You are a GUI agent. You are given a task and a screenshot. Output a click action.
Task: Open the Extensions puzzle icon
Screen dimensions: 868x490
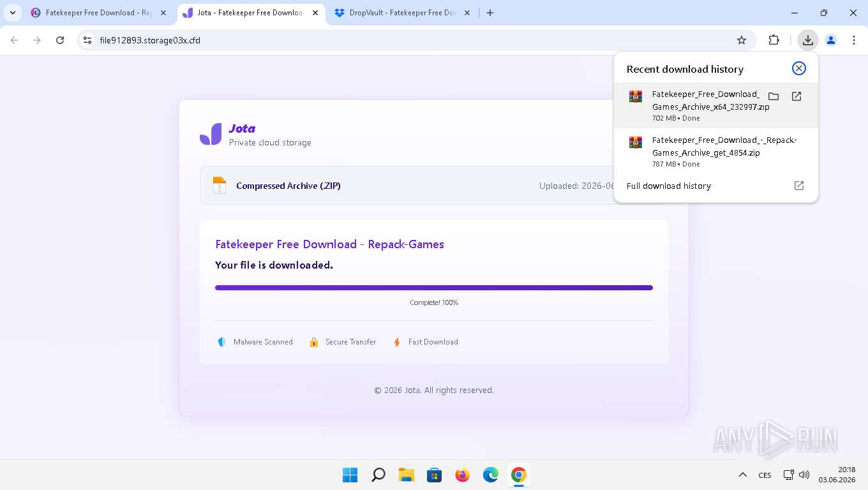point(774,40)
